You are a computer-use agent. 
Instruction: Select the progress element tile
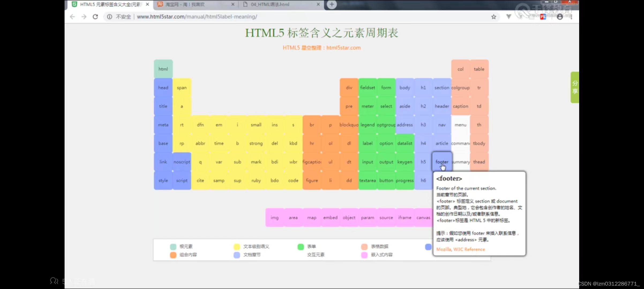[405, 180]
